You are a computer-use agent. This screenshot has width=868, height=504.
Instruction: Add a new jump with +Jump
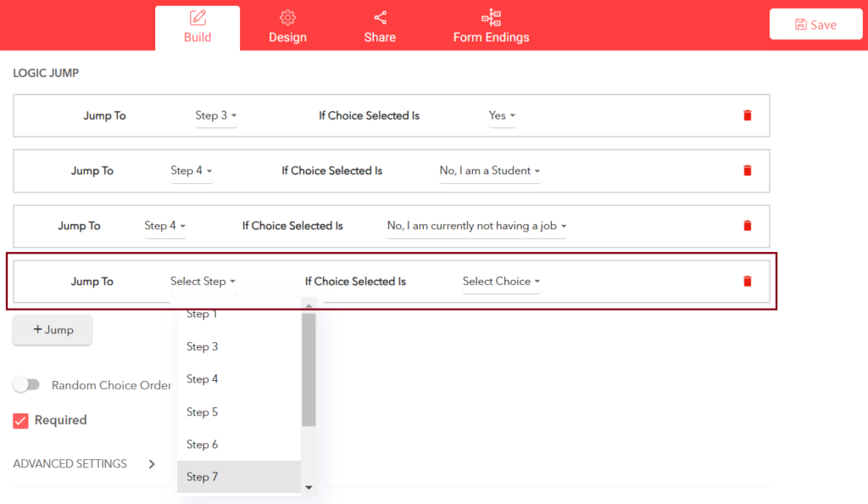[52, 330]
